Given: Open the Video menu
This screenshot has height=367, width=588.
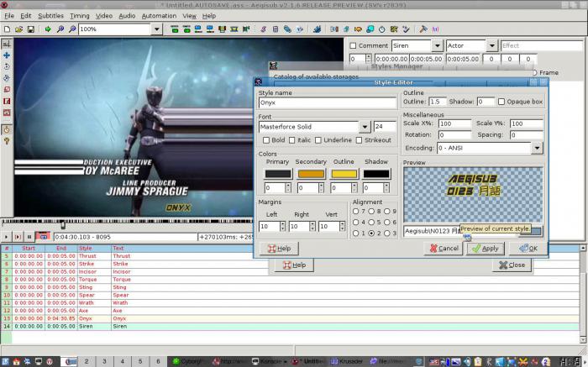Looking at the screenshot, I should click(104, 16).
